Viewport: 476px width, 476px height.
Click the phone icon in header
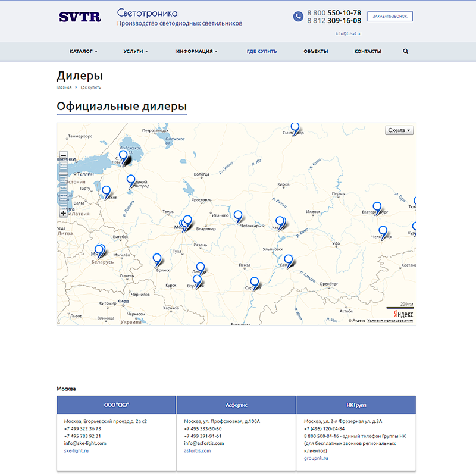coord(298,17)
